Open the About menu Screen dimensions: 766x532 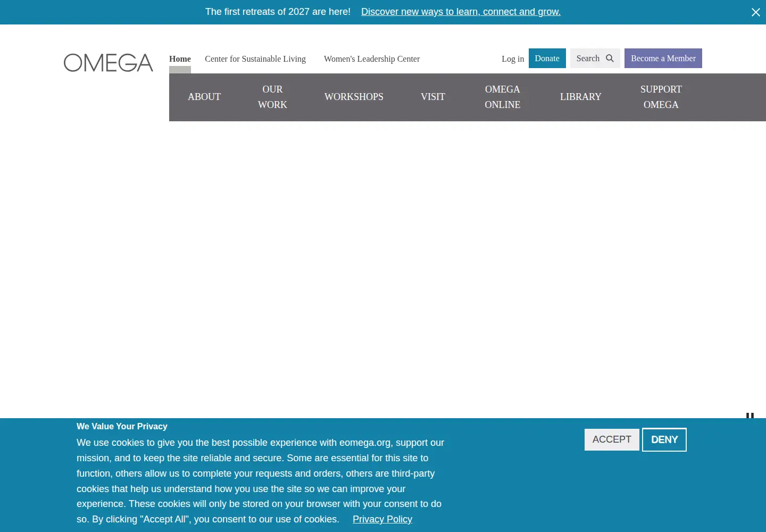coord(204,97)
